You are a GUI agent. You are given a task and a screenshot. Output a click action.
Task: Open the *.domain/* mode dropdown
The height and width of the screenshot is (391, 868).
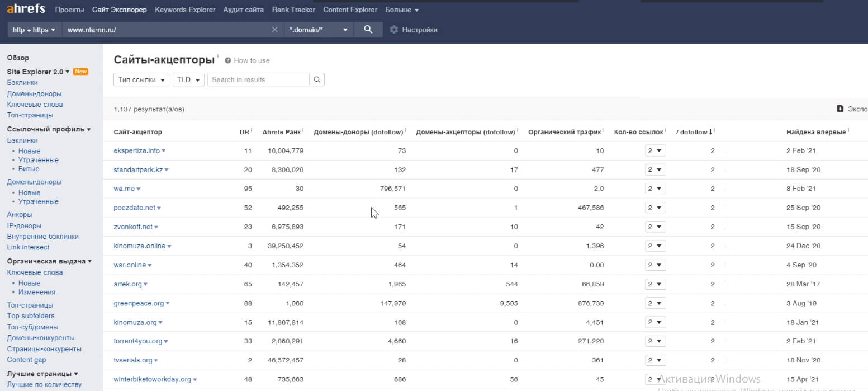point(319,30)
